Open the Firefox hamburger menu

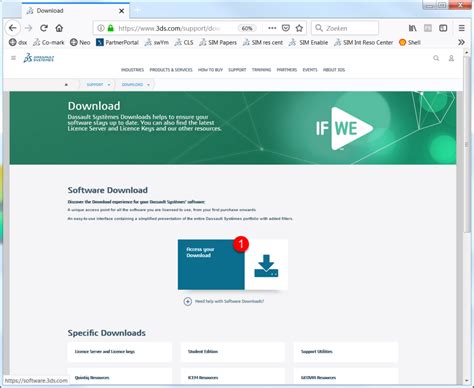point(462,28)
